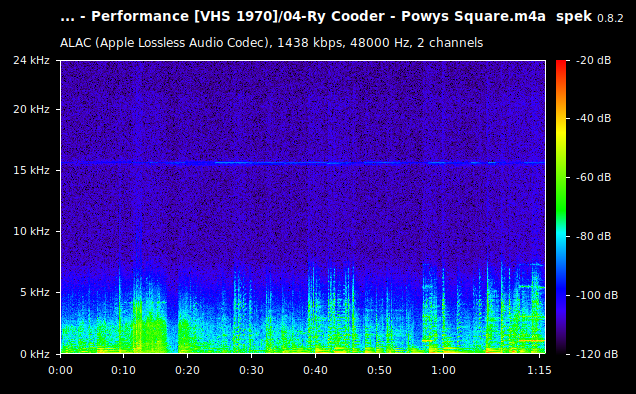
Task: Click the 0 kHz frequency axis label
Action: coord(35,354)
